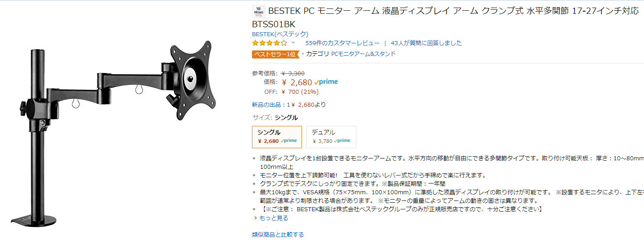Expand the もっと見る feature list
Screen dimensions: 644x242
(273, 218)
